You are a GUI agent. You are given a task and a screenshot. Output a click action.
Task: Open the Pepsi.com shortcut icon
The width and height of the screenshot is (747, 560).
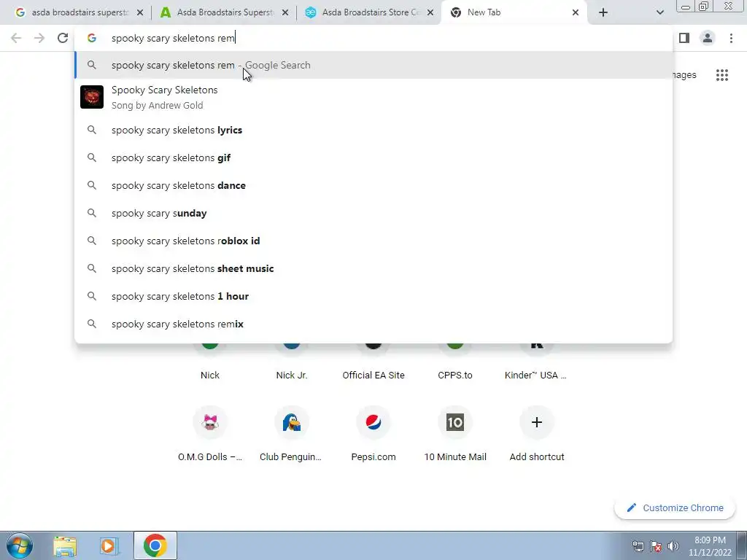click(373, 422)
